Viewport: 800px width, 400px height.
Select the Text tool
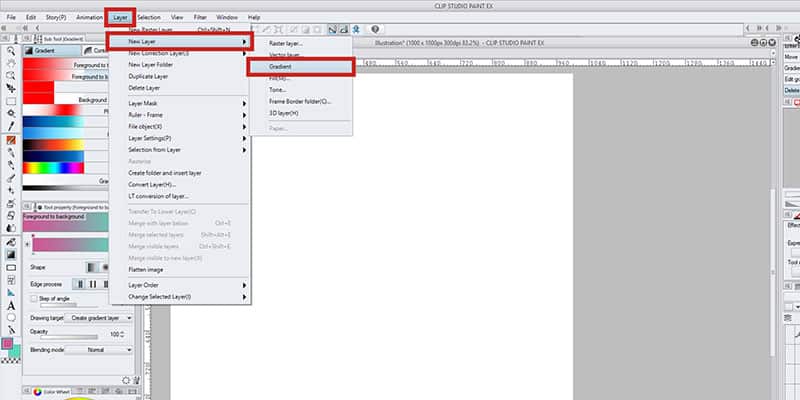[11, 306]
